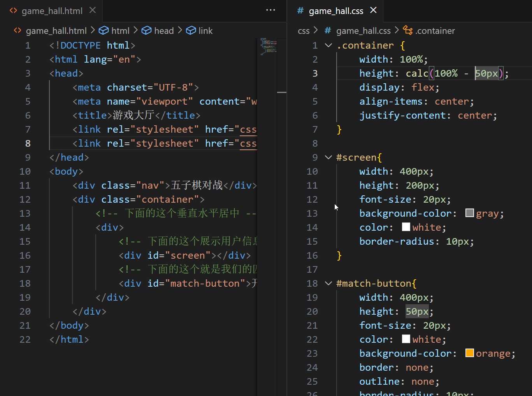Image resolution: width=532 pixels, height=396 pixels.
Task: Click the 五子棋对战 nav text
Action: [x=197, y=186]
